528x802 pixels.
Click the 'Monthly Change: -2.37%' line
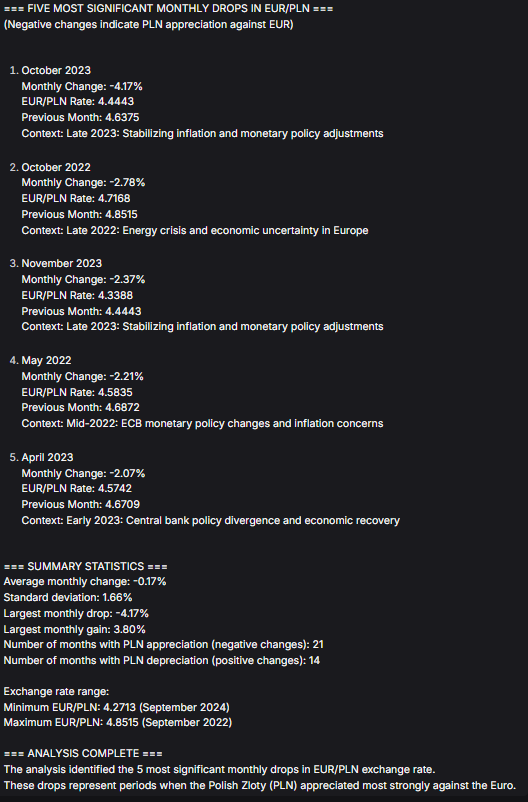click(x=83, y=280)
